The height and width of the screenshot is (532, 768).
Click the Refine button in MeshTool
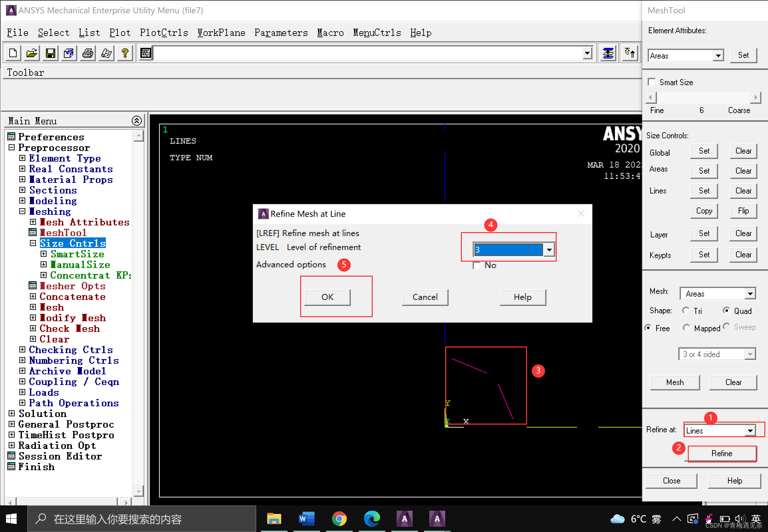(722, 453)
